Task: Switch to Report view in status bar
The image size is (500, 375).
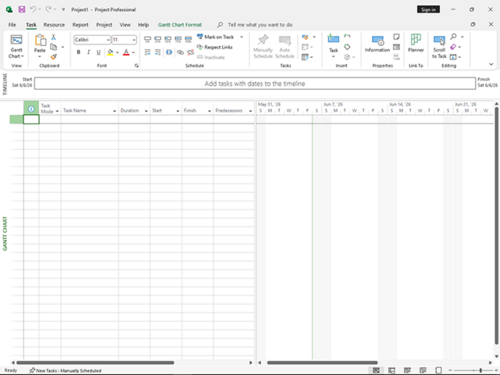Action: point(438,370)
